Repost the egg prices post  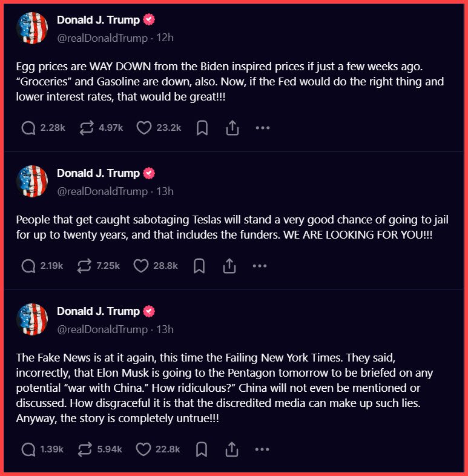pyautogui.click(x=87, y=128)
